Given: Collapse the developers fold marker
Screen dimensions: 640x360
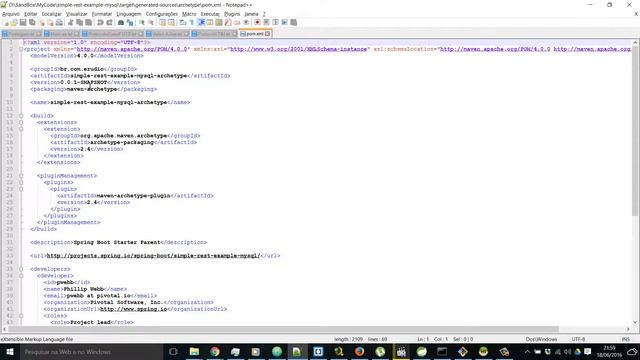Looking at the screenshot, I should (x=21, y=269).
